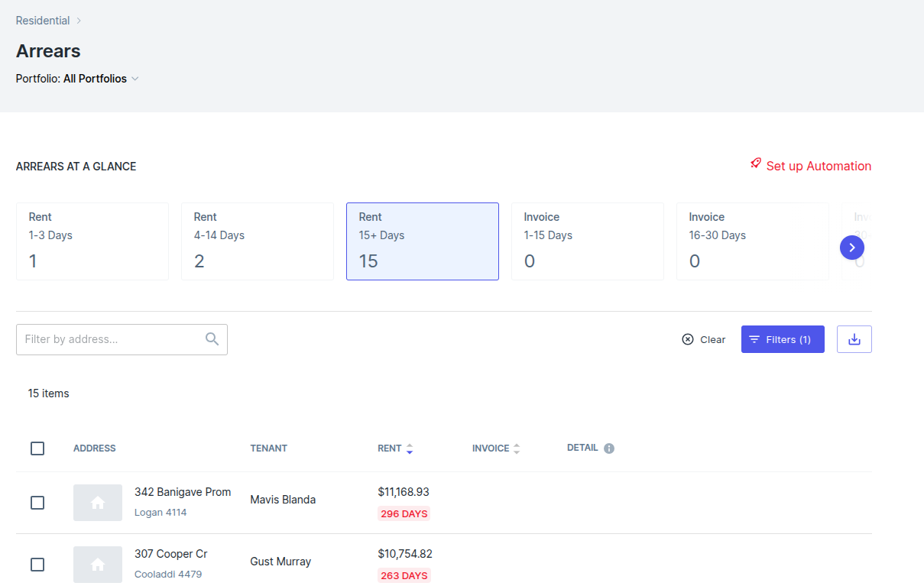Click the ADDRESS column header

click(95, 448)
